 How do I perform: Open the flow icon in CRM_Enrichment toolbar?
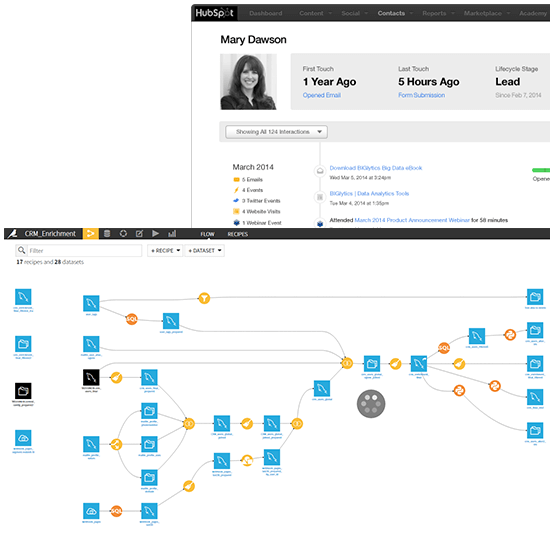pos(90,233)
